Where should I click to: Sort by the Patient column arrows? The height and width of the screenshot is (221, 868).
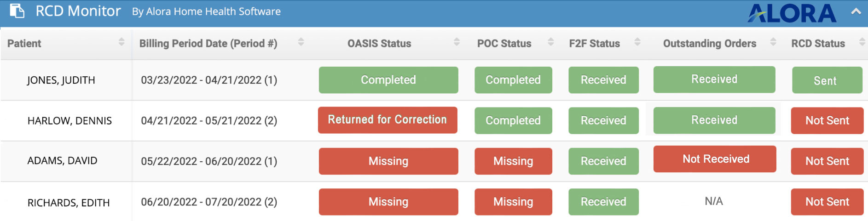pos(122,42)
